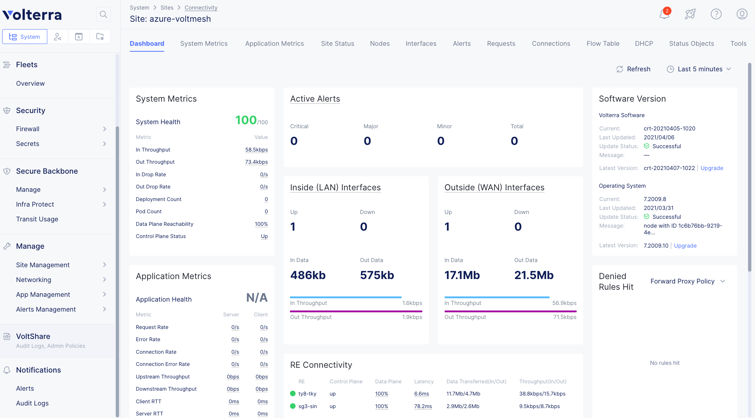Open Inside (LAN) Interfaces heading link

[335, 187]
